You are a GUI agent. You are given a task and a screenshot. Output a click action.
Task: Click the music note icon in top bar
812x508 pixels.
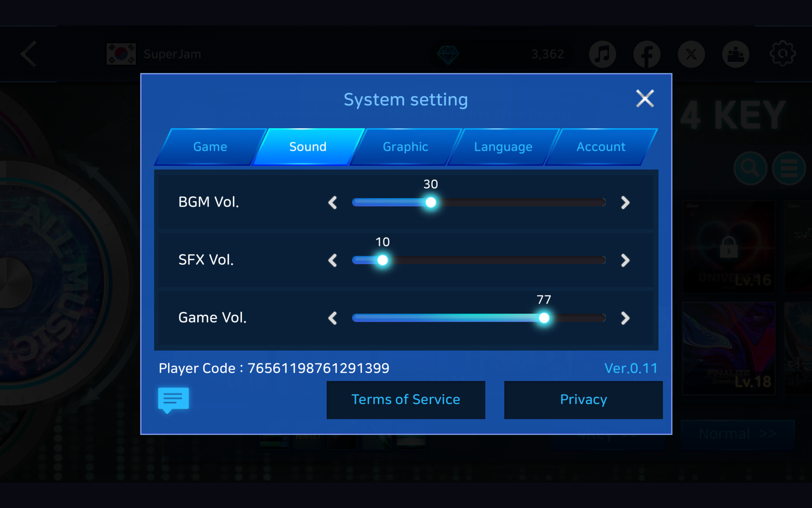click(x=603, y=54)
